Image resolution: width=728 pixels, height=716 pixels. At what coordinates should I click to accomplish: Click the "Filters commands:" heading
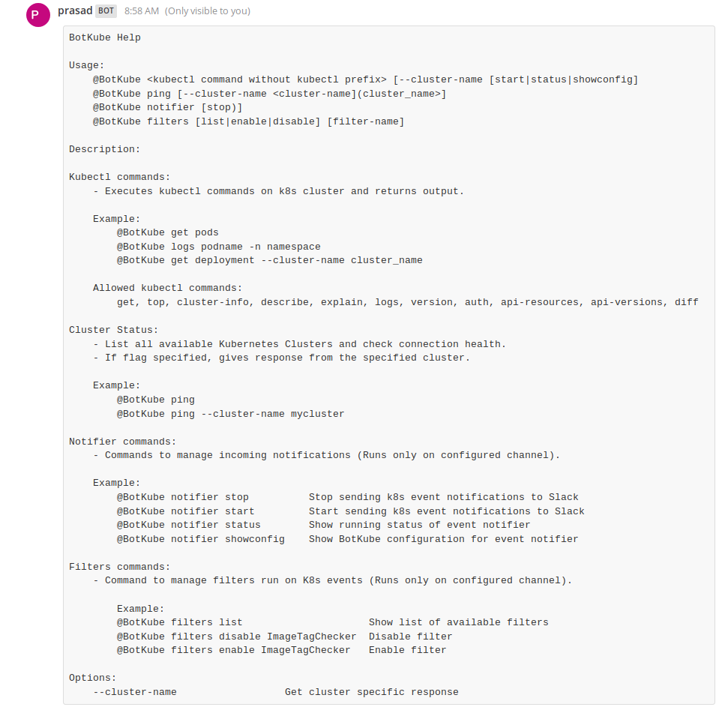pyautogui.click(x=119, y=567)
